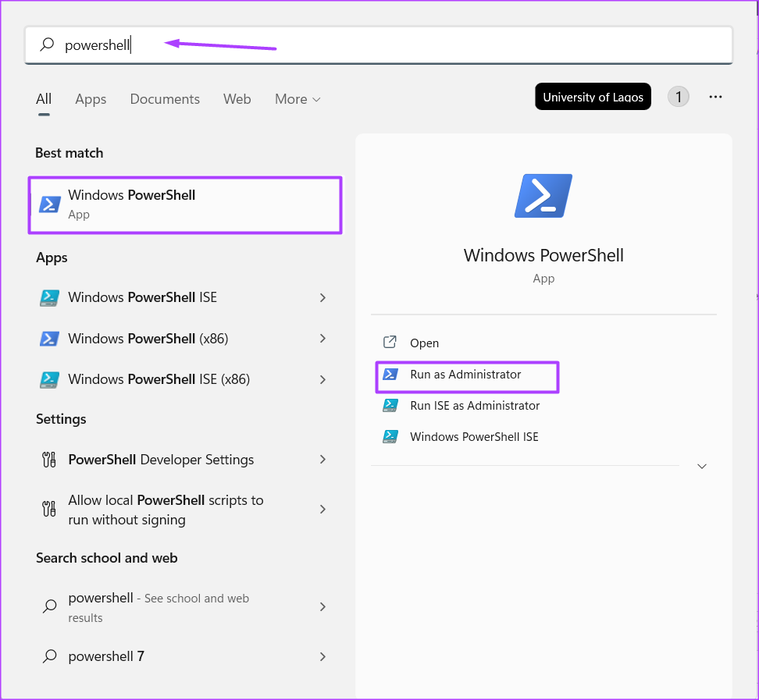759x700 pixels.
Task: Click search icon beside powershell 7
Action: pos(49,656)
